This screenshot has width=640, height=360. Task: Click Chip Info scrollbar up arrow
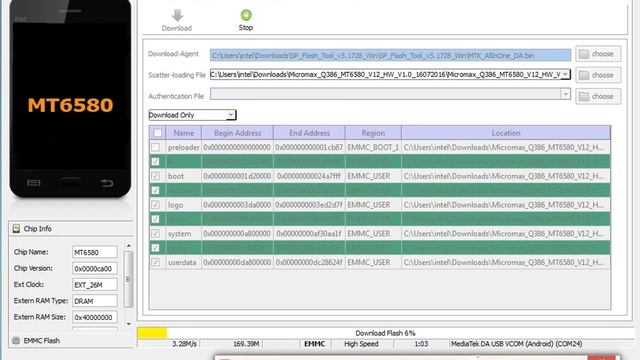pos(129,246)
